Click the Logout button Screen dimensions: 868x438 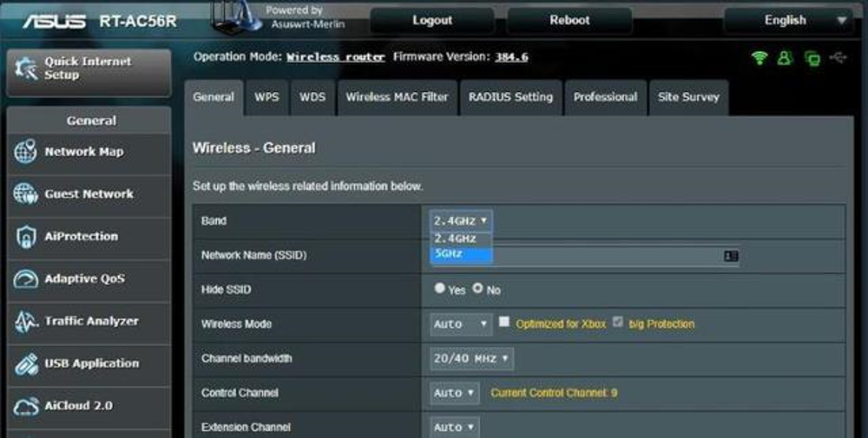[432, 21]
